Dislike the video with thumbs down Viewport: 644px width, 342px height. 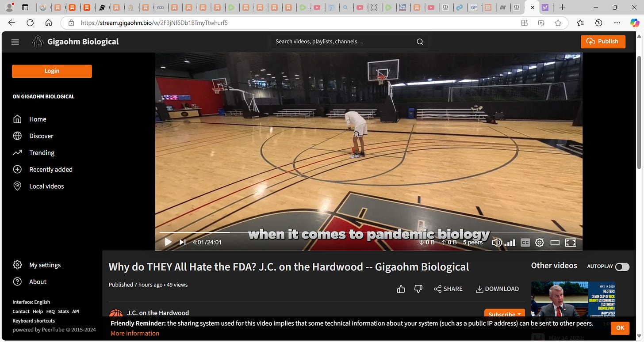[418, 289]
